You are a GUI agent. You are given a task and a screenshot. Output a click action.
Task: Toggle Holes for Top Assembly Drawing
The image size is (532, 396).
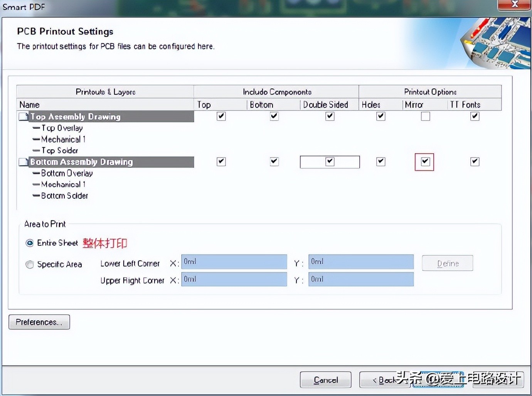pos(380,116)
